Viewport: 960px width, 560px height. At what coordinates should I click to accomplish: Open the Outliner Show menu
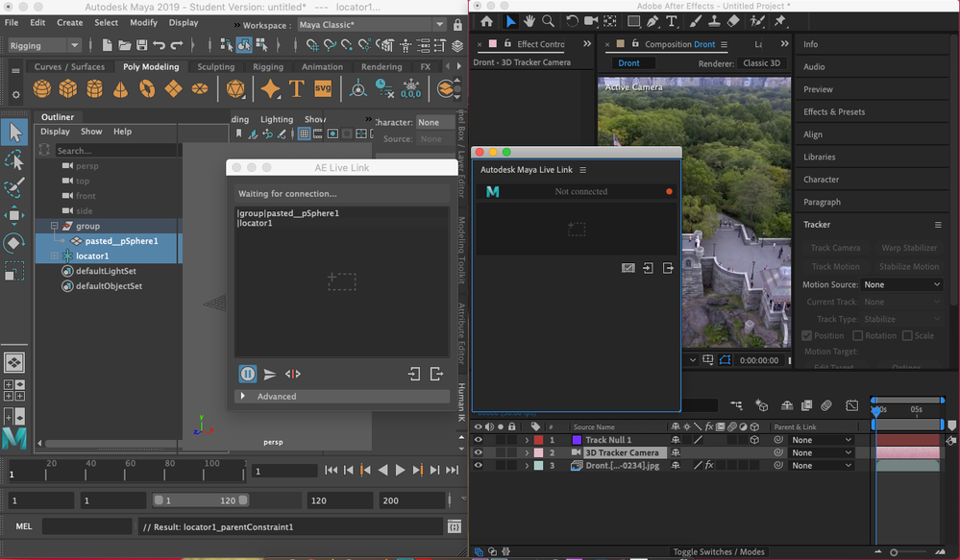(91, 132)
